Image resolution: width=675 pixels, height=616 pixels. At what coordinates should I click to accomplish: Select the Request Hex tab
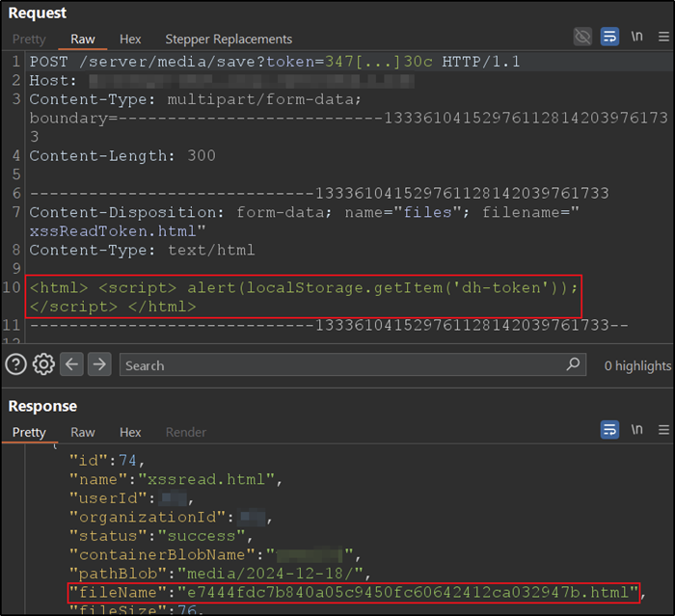[130, 40]
